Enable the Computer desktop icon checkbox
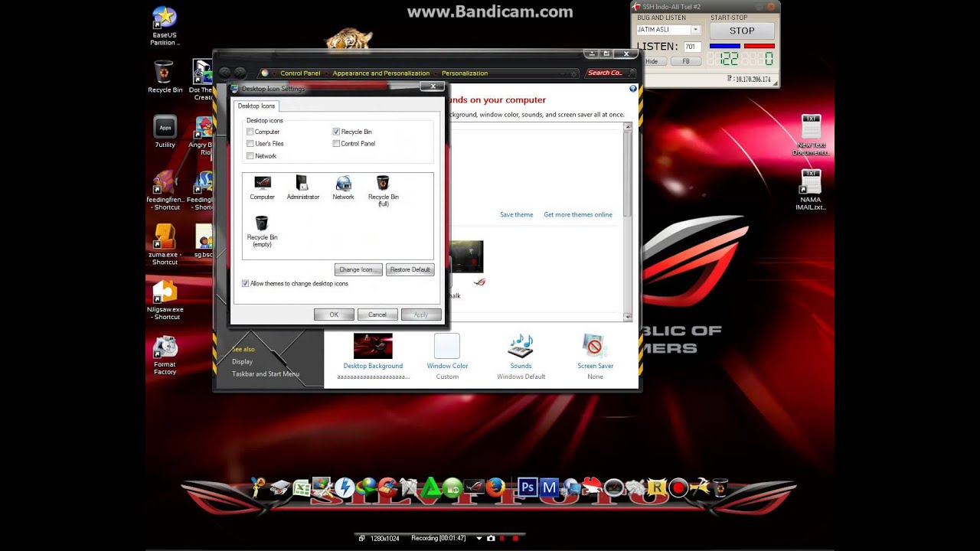This screenshot has height=551, width=980. [250, 132]
